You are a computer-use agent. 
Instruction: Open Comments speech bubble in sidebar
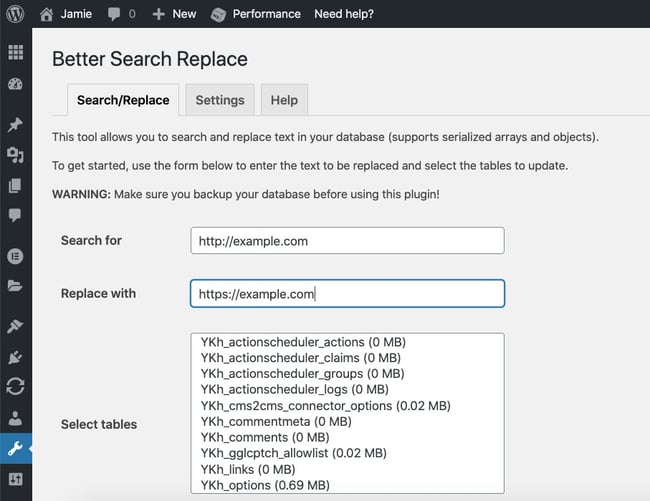point(15,215)
